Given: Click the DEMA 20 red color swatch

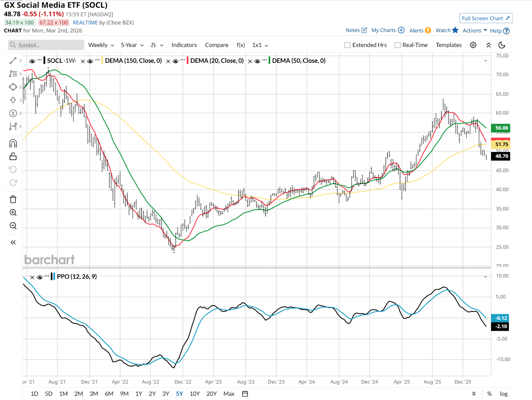Looking at the screenshot, I should (188, 61).
